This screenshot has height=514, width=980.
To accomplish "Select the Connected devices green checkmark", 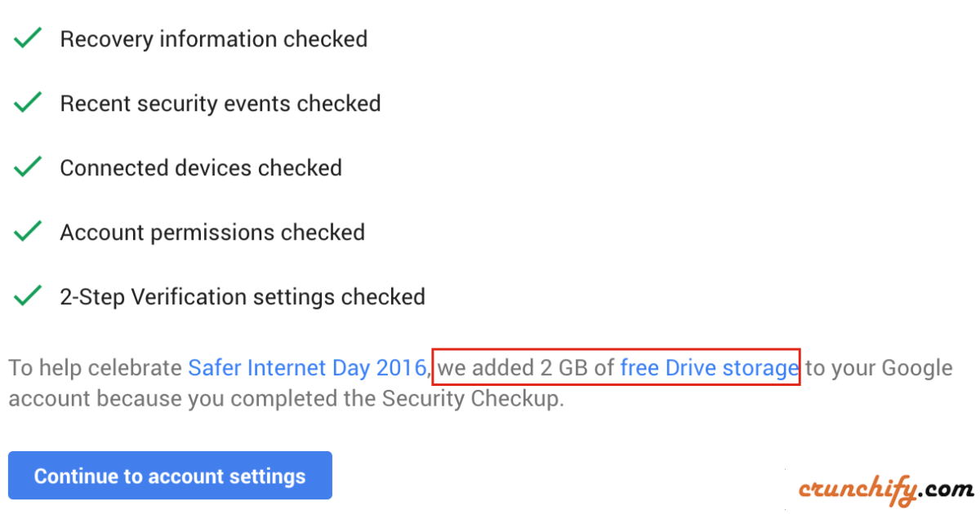I will coord(29,167).
